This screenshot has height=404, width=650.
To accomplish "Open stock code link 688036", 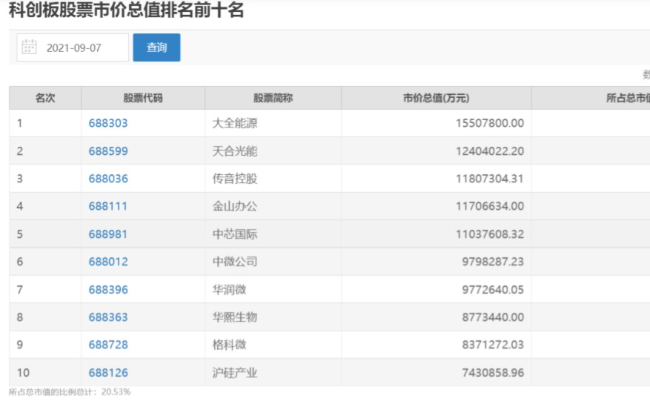I will (x=108, y=179).
